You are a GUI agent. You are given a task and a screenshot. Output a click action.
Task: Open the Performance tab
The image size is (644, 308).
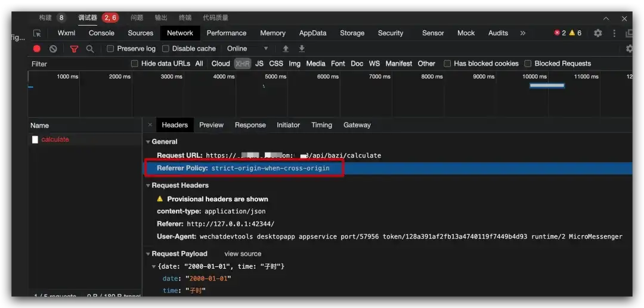227,33
